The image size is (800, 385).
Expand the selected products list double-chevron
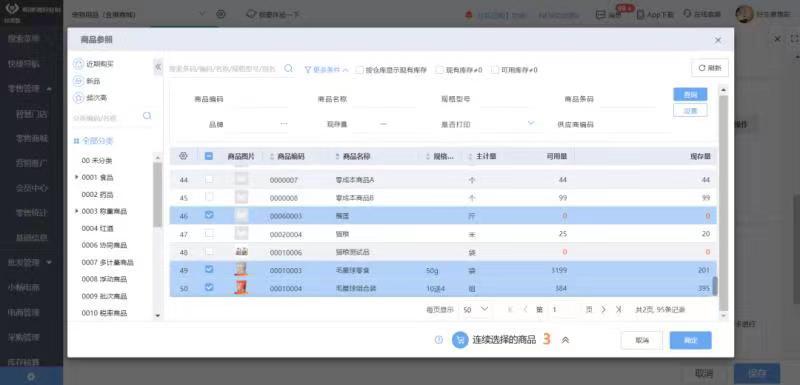[x=565, y=340]
